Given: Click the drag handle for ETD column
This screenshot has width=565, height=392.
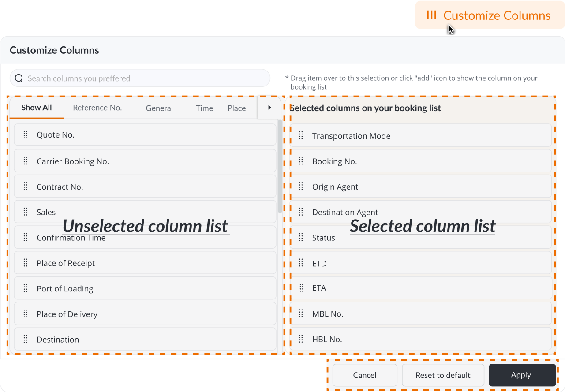Looking at the screenshot, I should click(301, 263).
